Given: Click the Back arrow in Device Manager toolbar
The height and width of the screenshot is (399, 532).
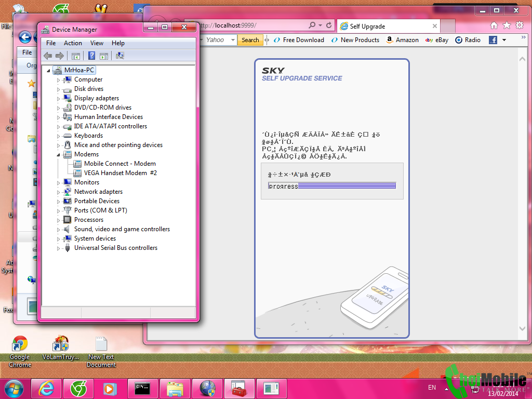Looking at the screenshot, I should pyautogui.click(x=48, y=56).
